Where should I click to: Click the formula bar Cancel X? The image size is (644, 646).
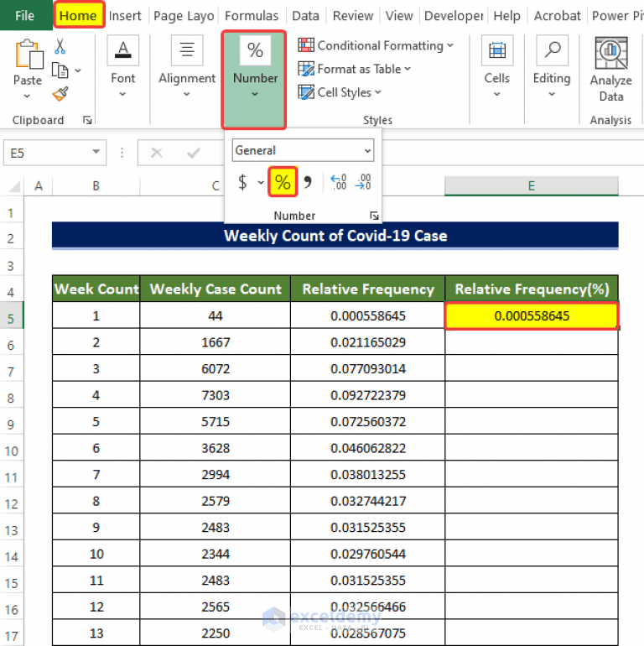pos(157,153)
